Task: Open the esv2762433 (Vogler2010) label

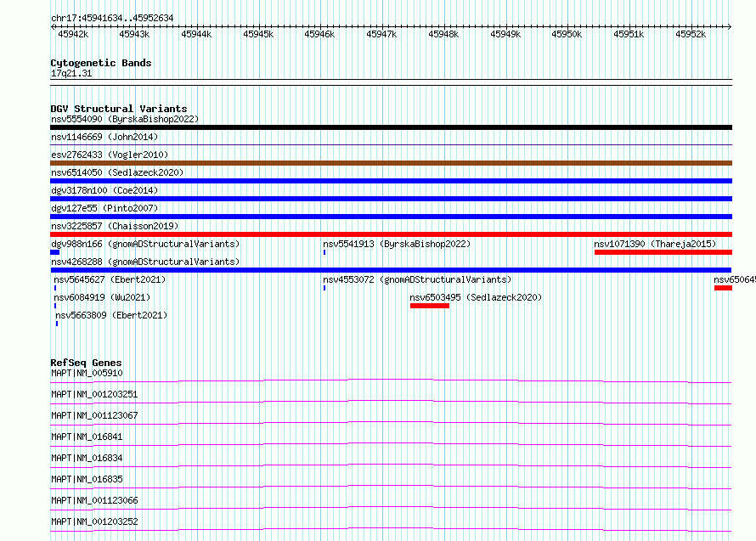Action: tap(110, 155)
